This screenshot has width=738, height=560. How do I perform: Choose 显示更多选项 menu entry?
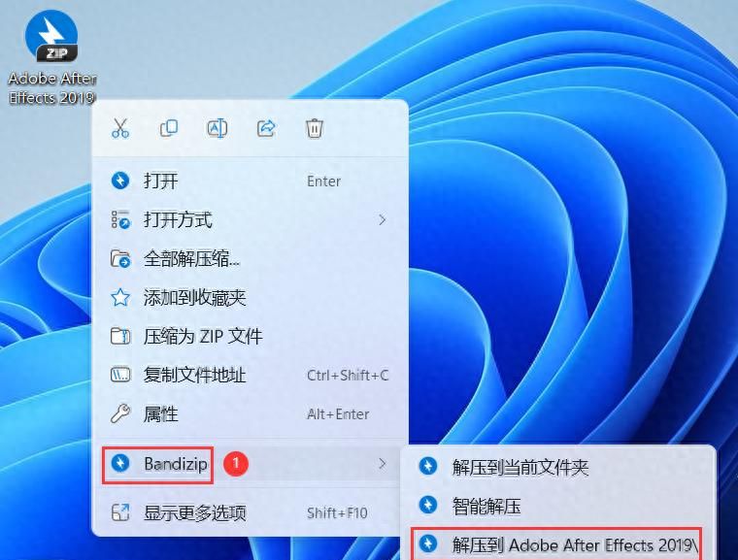(x=250, y=512)
